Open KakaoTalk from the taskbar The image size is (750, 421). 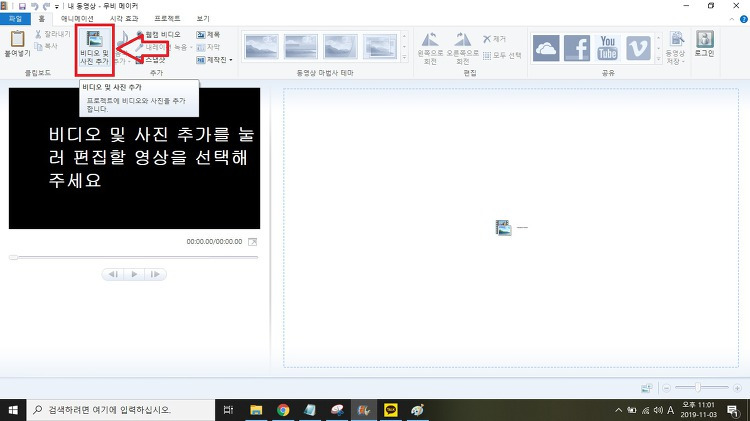tap(391, 410)
